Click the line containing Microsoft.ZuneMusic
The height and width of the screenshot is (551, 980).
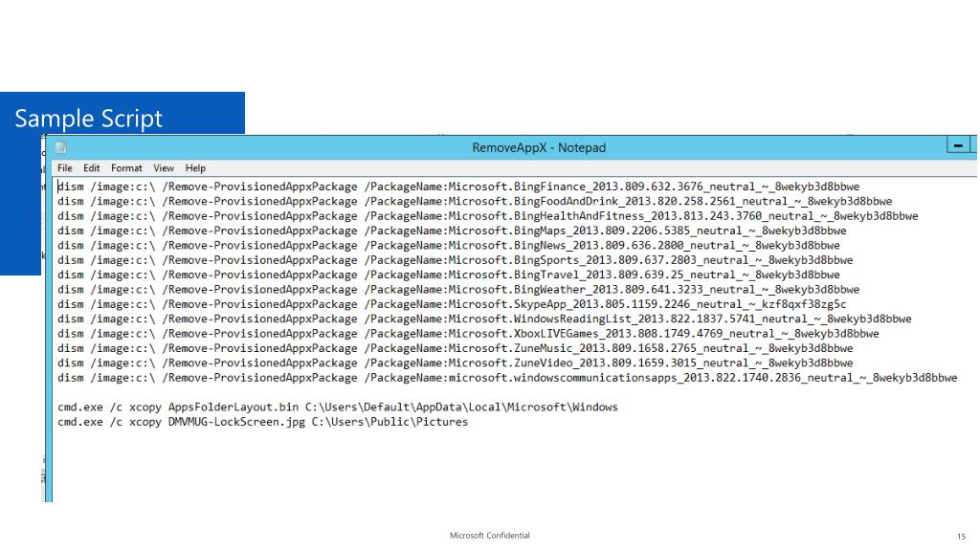pos(455,348)
